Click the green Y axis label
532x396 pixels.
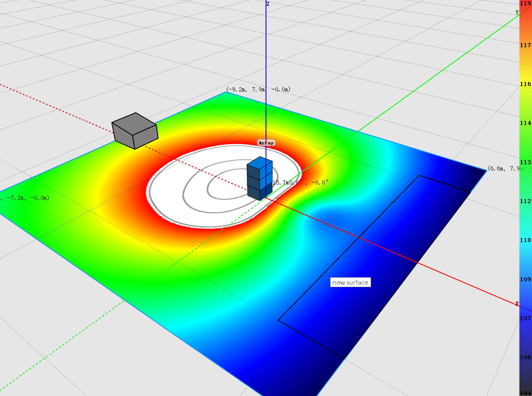[517, 13]
